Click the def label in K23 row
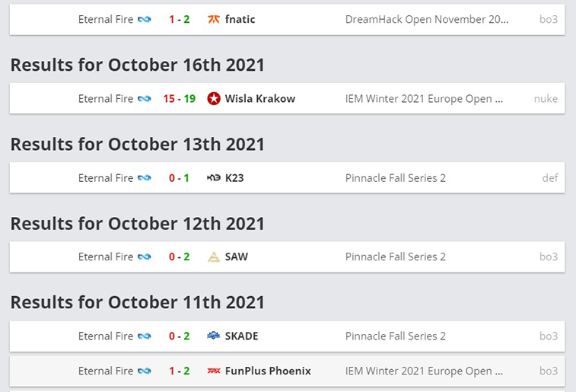Screen dimensions: 576x392 coord(550,178)
